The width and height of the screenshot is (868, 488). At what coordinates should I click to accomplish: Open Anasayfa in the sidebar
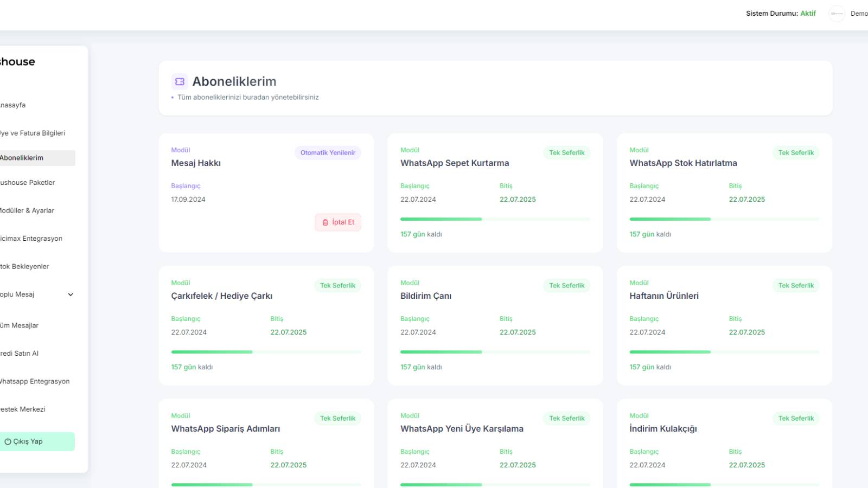(x=12, y=105)
